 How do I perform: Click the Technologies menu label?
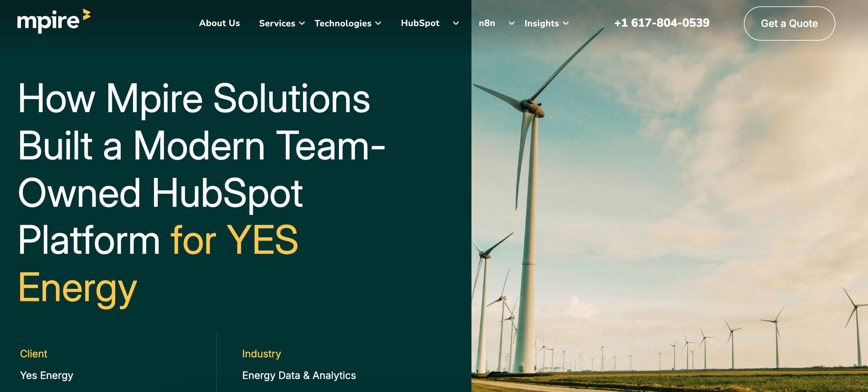[343, 23]
